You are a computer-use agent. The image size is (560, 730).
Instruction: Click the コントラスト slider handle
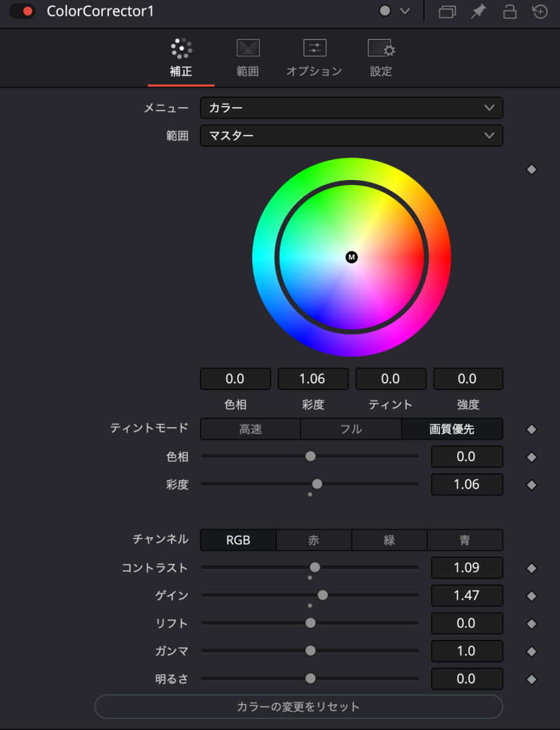(314, 568)
